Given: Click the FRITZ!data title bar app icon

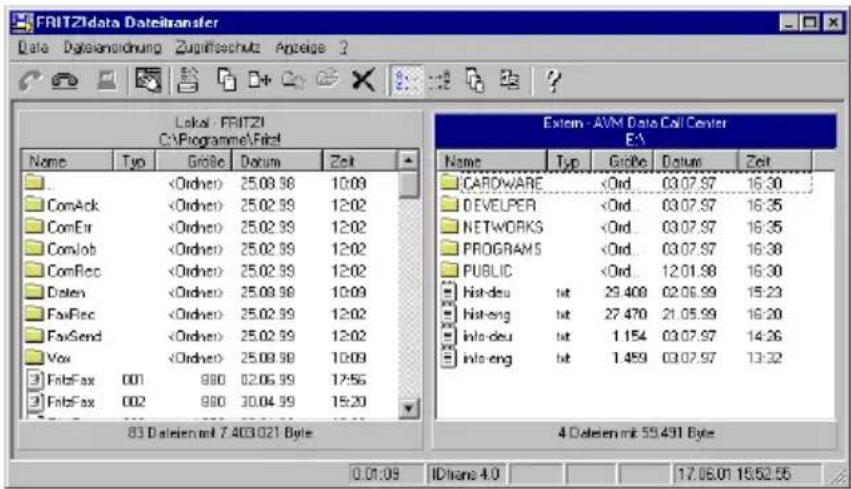Looking at the screenshot, I should (23, 22).
